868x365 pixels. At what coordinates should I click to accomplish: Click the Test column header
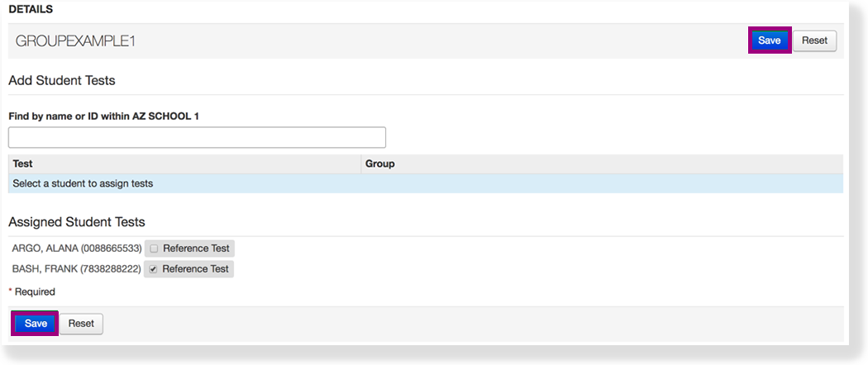tap(23, 164)
